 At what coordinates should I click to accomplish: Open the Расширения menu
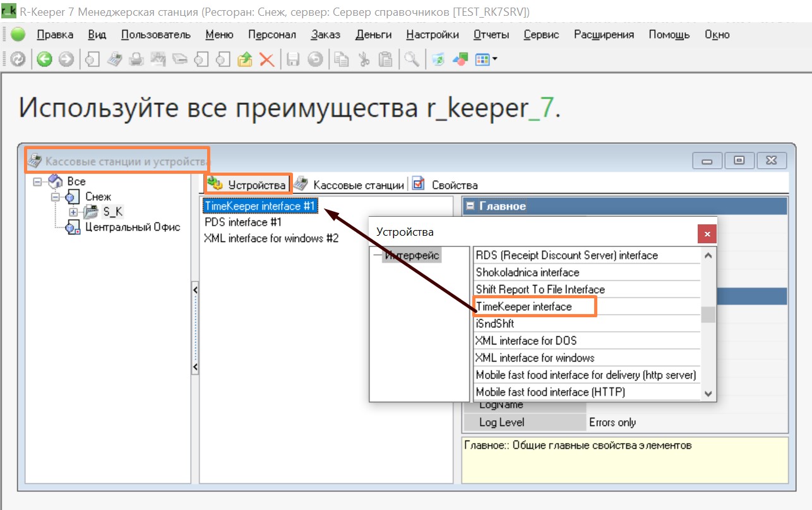604,35
